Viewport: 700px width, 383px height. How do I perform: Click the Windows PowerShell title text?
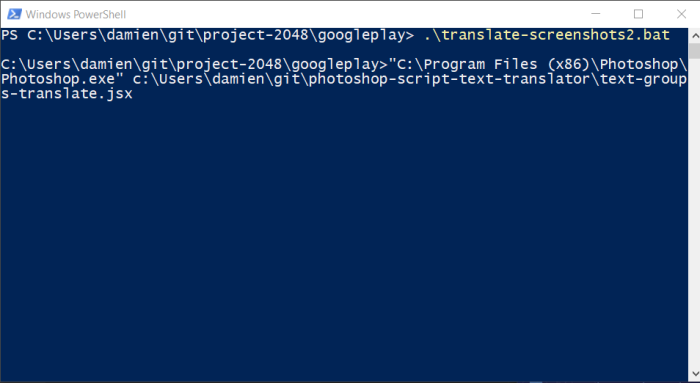[x=75, y=14]
